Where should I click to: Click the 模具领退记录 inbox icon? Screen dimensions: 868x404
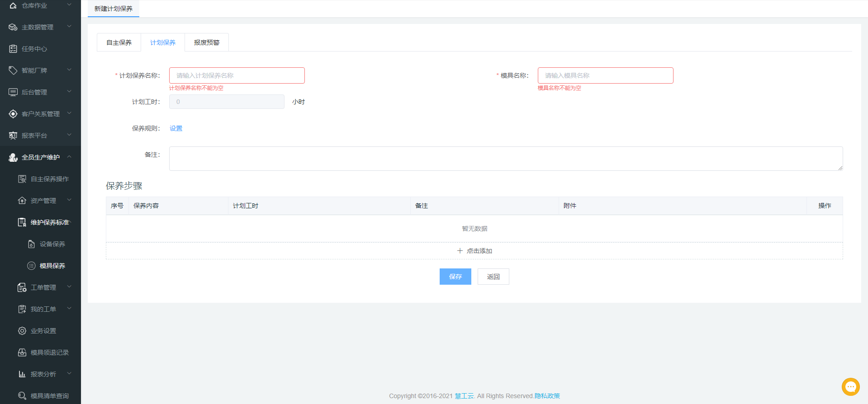[x=22, y=352]
